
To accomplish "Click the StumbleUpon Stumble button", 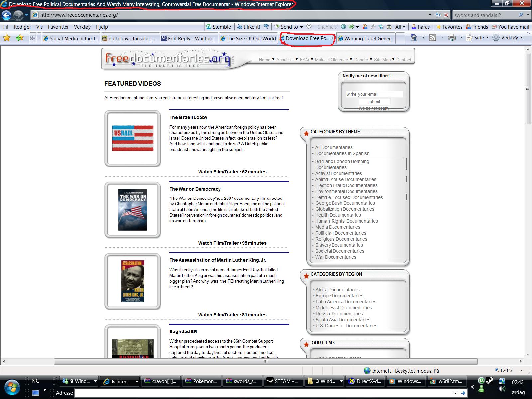I will click(x=218, y=27).
